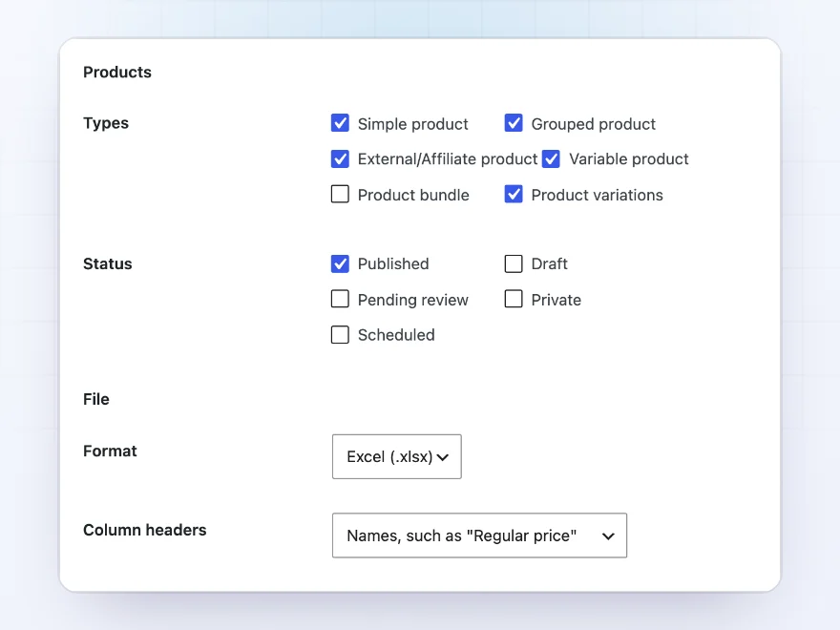Uncheck the Grouped product checkbox
Screen dimensions: 840x630
tap(514, 123)
